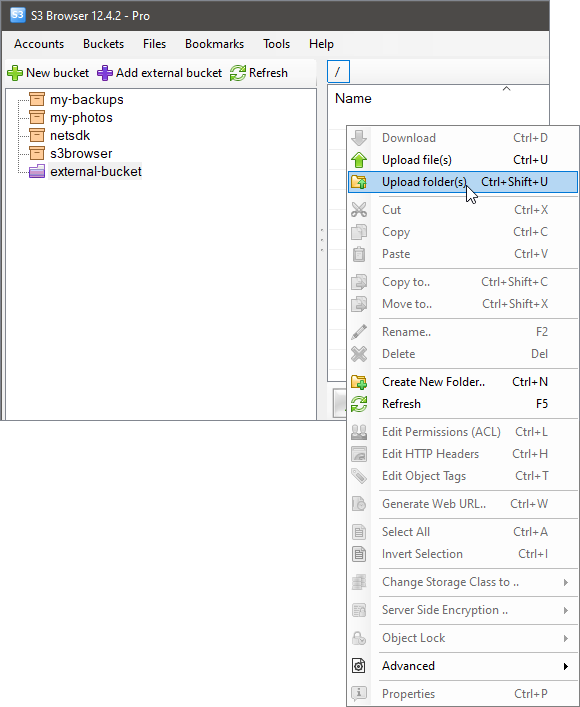Image resolution: width=580 pixels, height=707 pixels.
Task: Click the New bucket toolbar button
Action: [48, 73]
